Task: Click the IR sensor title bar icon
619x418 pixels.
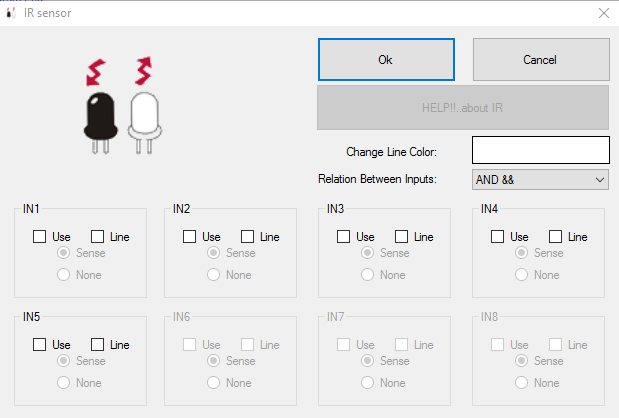Action: pos(11,13)
